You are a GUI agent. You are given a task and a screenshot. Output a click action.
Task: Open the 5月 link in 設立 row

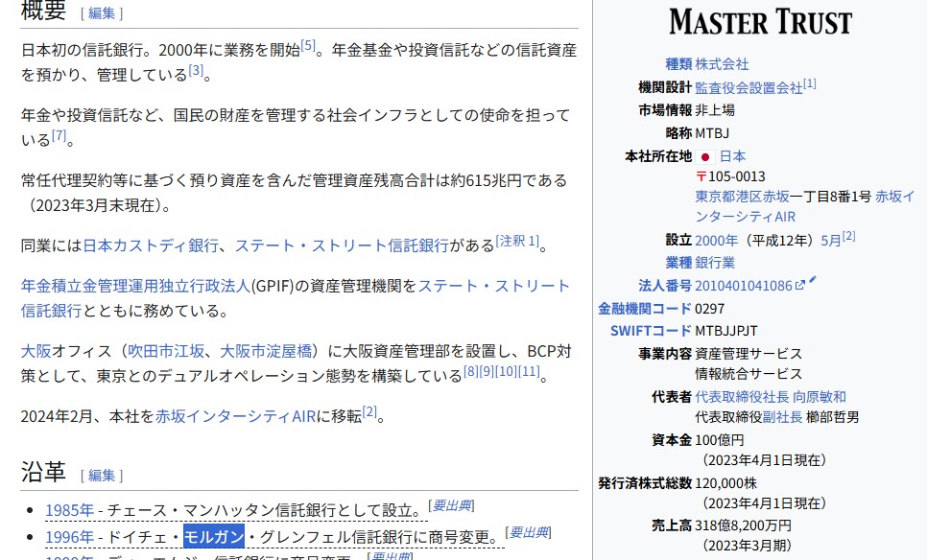click(831, 241)
